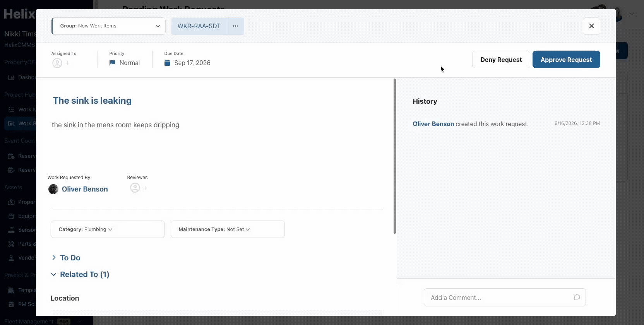Click the WKR-RAA-SDT request code tag
The image size is (644, 325).
[x=199, y=26]
